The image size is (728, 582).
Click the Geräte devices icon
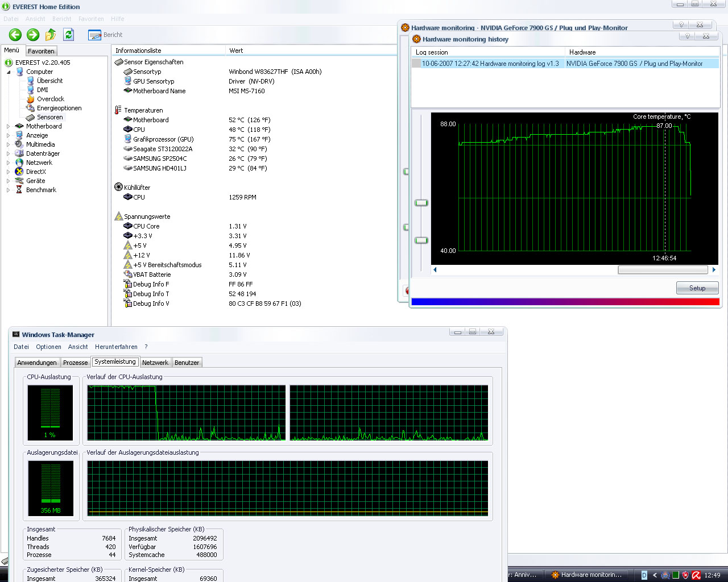19,181
